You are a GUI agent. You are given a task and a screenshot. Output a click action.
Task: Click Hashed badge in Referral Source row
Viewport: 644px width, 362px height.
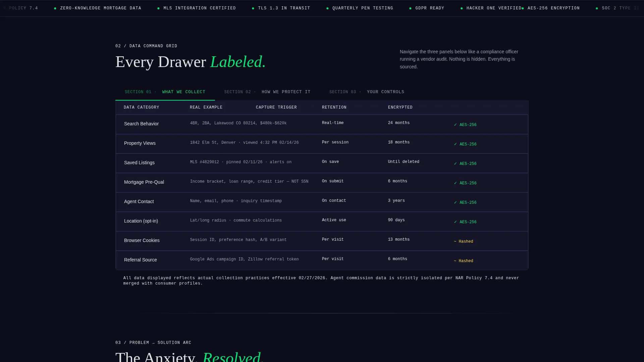(x=463, y=261)
